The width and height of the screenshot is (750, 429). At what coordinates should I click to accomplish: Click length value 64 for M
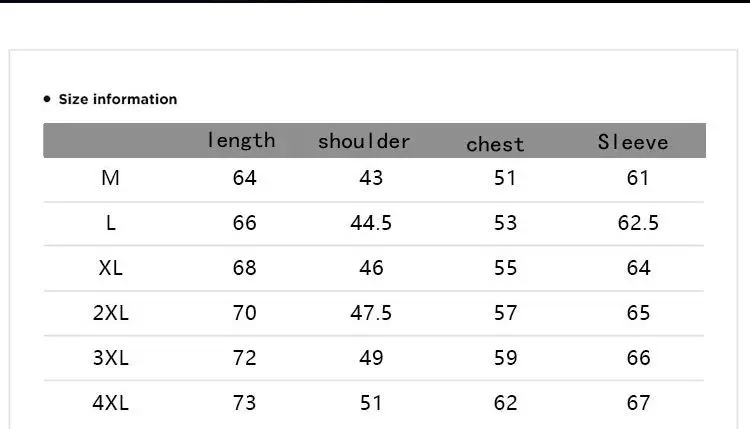coord(245,178)
